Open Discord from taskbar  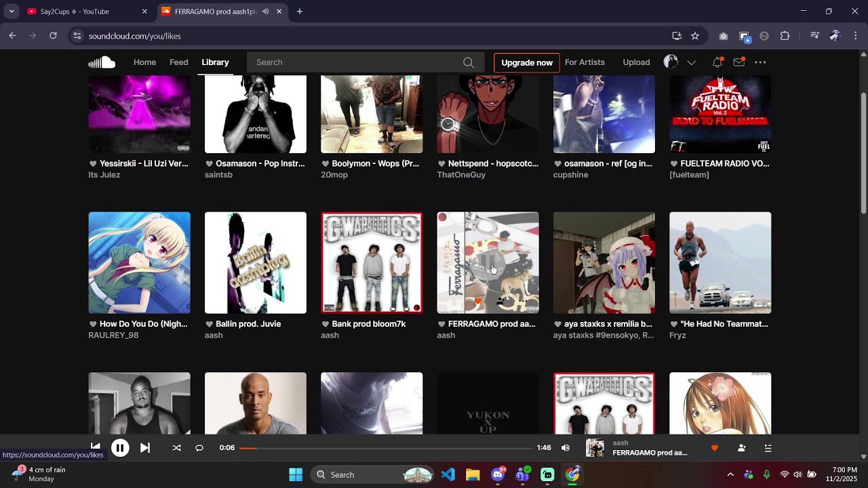point(498,474)
